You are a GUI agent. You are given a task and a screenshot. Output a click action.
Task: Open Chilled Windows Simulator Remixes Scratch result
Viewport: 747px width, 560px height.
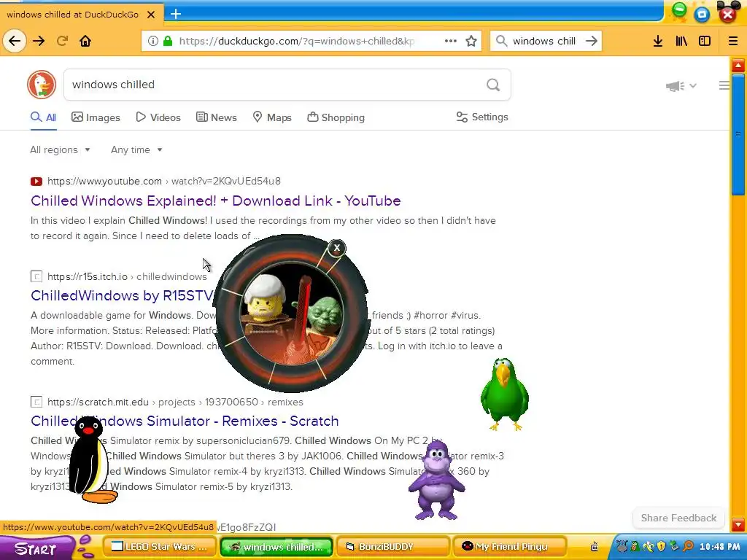click(x=185, y=421)
